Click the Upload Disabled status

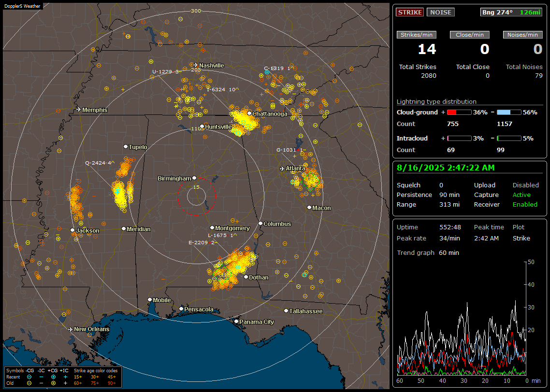click(x=525, y=185)
